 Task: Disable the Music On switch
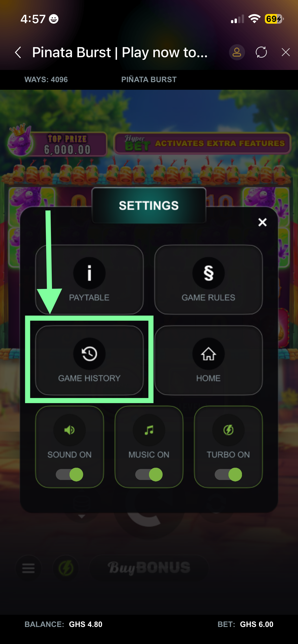(x=149, y=475)
